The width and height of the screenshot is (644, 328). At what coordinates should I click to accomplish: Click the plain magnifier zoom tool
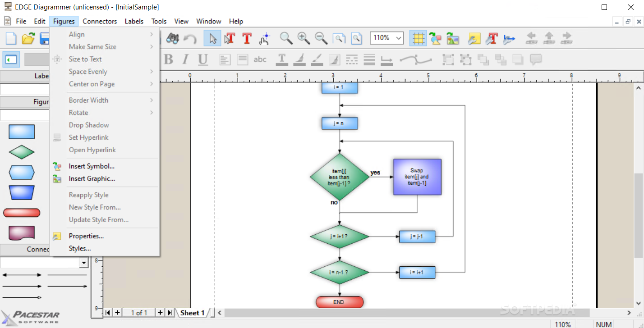point(286,38)
